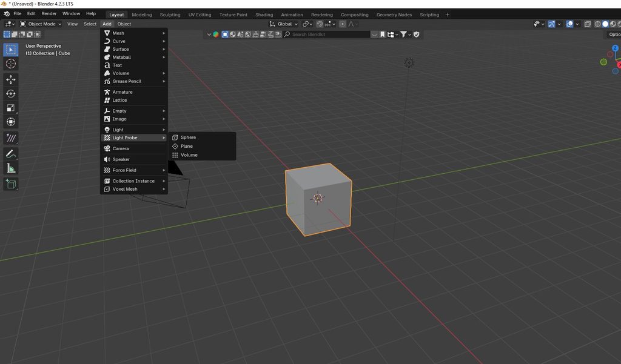Select BlenderKit models asset type icon
The width and height of the screenshot is (621, 364).
225,35
